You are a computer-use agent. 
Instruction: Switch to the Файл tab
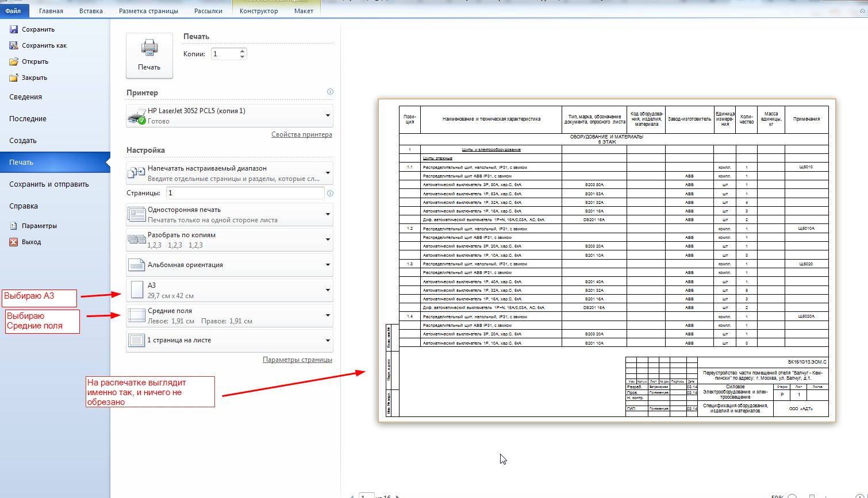[13, 11]
